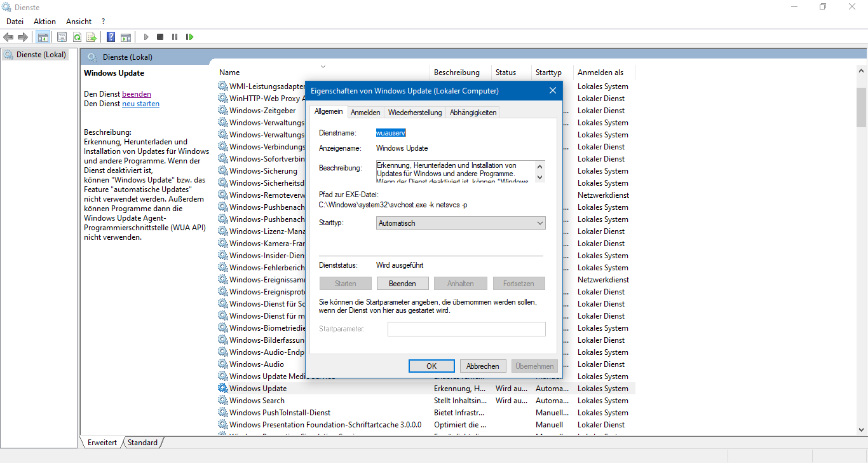
Task: Select the Windows Presentation Foundation-Schriftartcache row
Action: (426, 424)
